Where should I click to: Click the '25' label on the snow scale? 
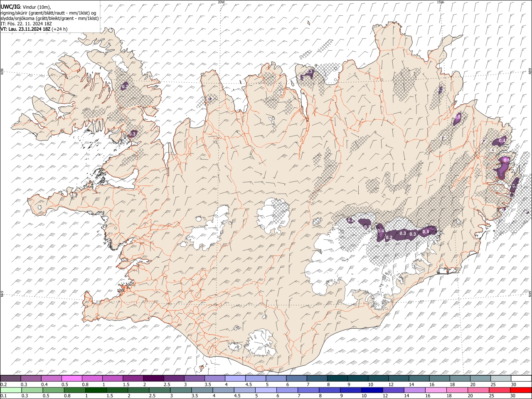pyautogui.click(x=493, y=384)
